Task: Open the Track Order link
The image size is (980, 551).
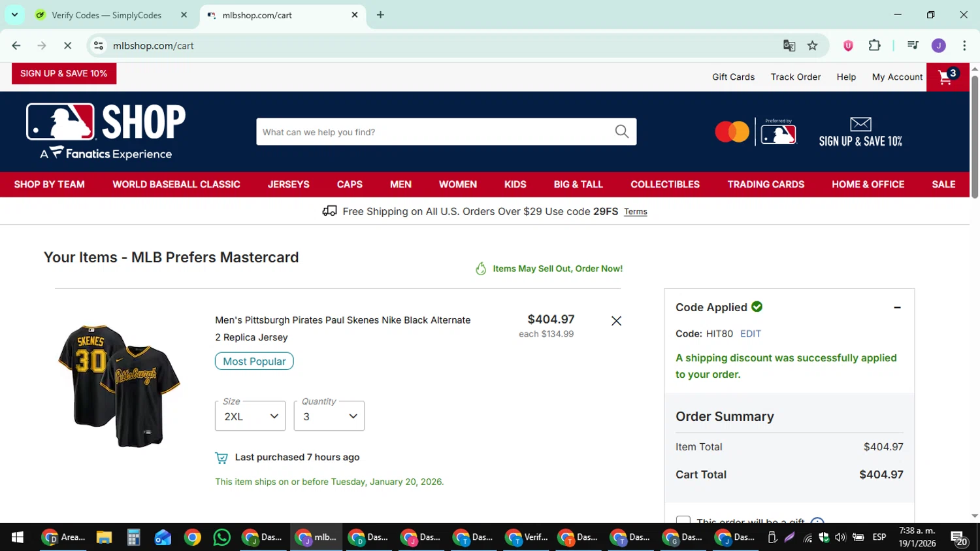Action: tap(796, 77)
